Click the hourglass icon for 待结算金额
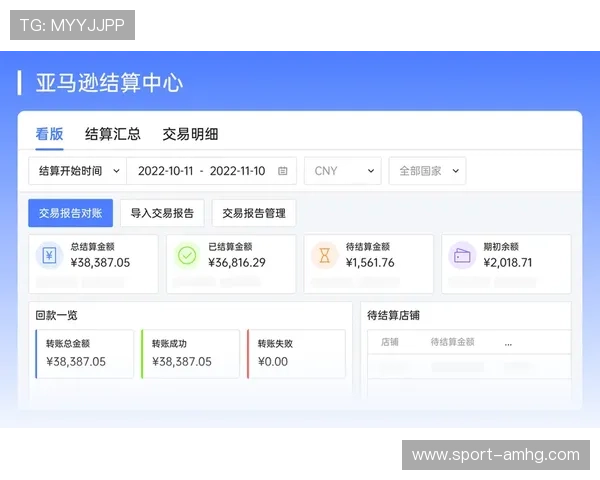The height and width of the screenshot is (480, 600). [324, 255]
